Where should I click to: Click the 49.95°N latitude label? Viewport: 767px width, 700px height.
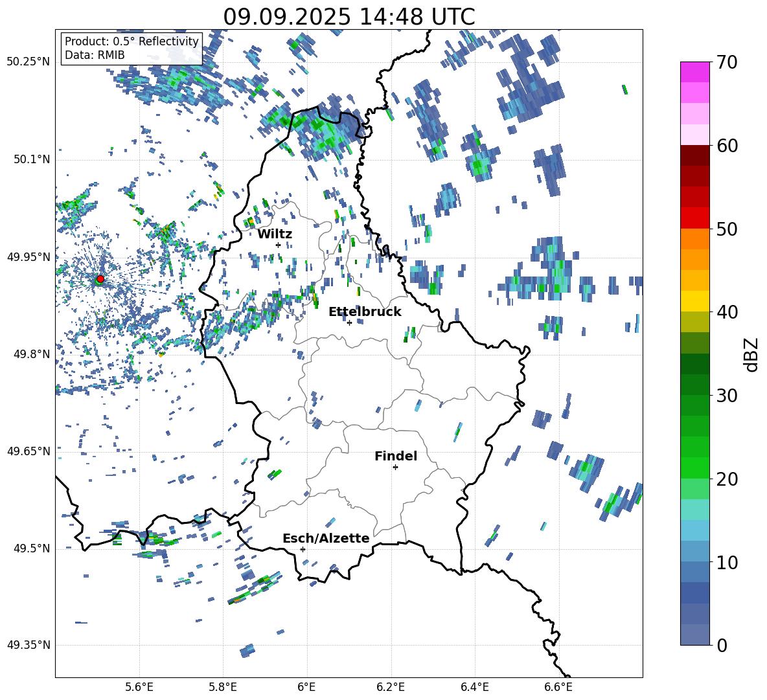(x=29, y=256)
